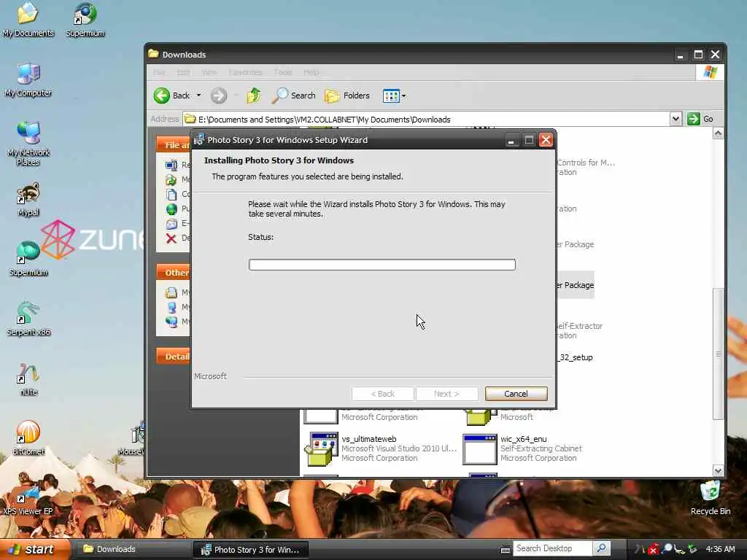This screenshot has height=560, width=747.
Task: Open the Tools menu
Action: point(282,72)
